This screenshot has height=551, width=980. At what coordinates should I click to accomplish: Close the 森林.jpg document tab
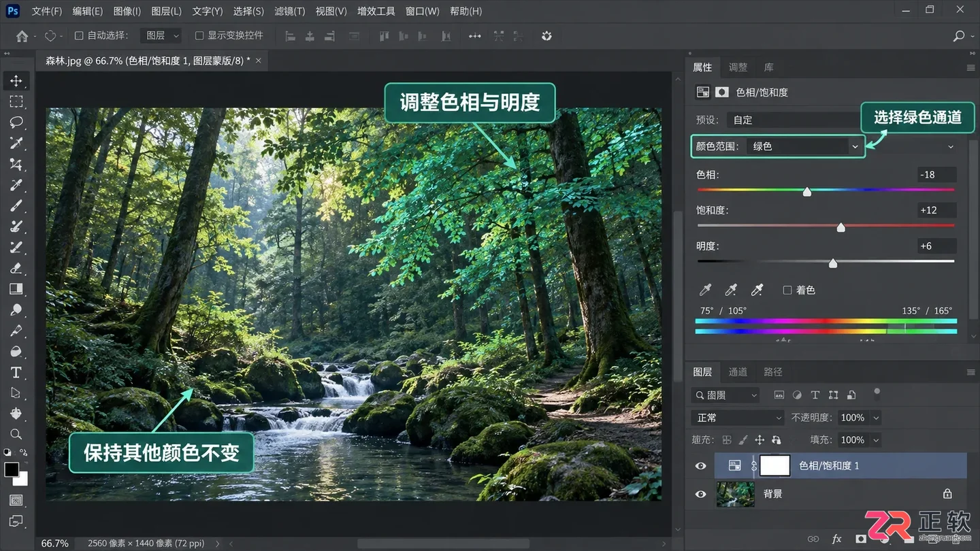pyautogui.click(x=259, y=61)
